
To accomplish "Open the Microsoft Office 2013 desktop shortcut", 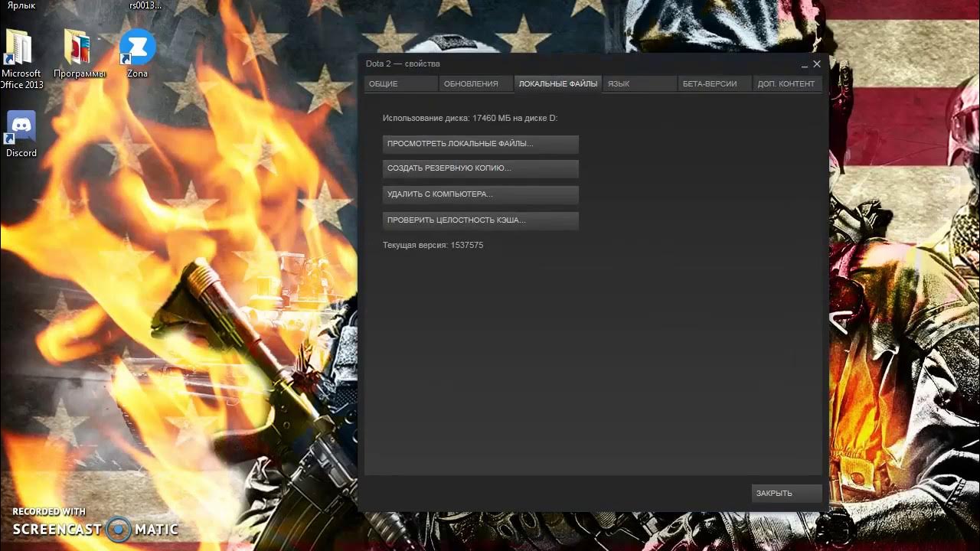I will click(21, 59).
